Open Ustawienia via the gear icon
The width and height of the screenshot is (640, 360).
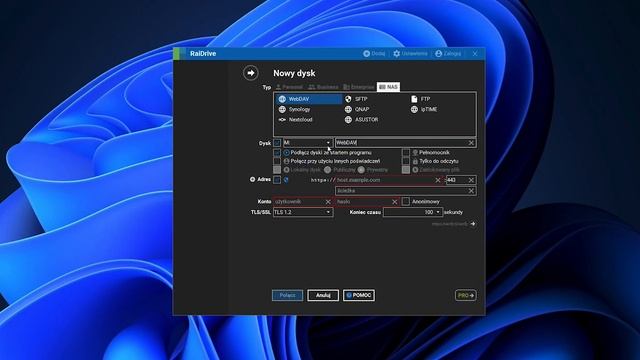tap(396, 53)
